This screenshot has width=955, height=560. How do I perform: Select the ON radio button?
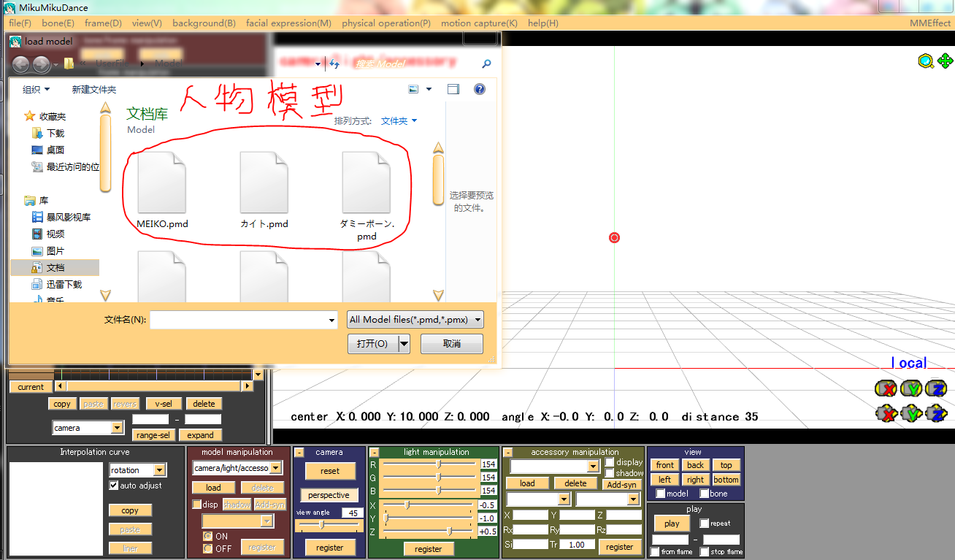(208, 536)
